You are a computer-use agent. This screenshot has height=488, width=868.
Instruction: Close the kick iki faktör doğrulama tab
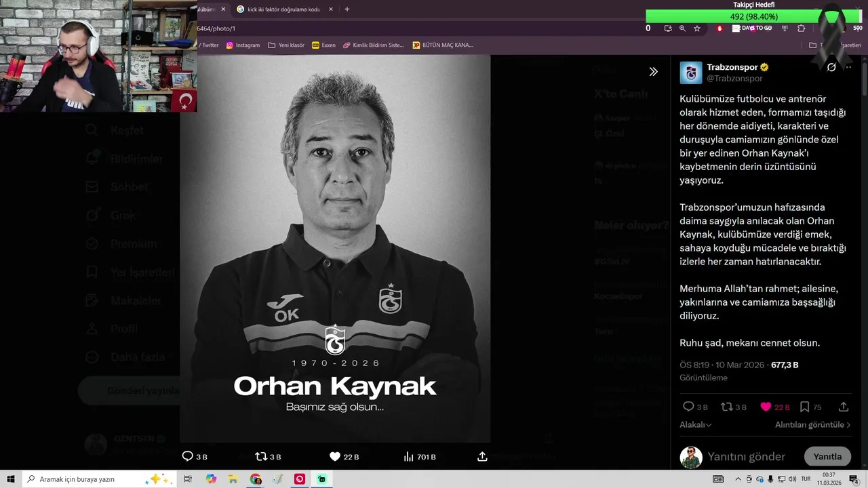[x=331, y=9]
